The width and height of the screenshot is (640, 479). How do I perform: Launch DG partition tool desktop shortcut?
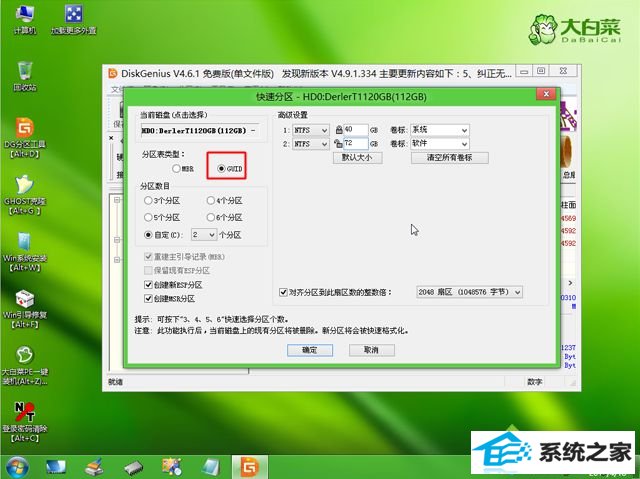pyautogui.click(x=25, y=137)
